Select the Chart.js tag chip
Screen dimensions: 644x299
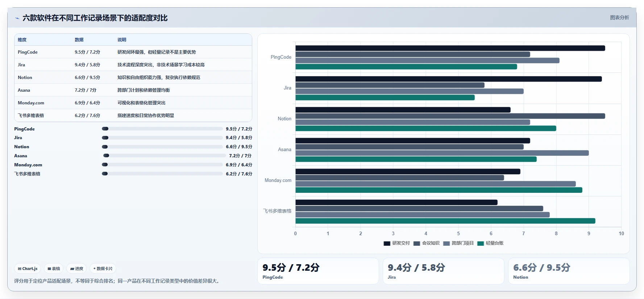click(x=28, y=269)
